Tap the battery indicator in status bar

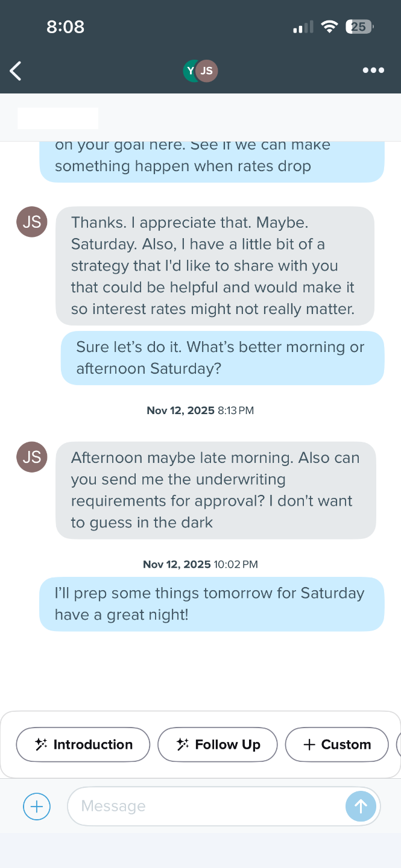coord(359,27)
